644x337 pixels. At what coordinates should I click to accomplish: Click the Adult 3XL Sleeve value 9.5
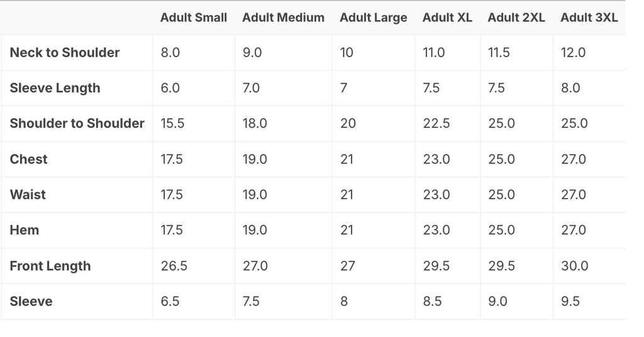point(570,301)
